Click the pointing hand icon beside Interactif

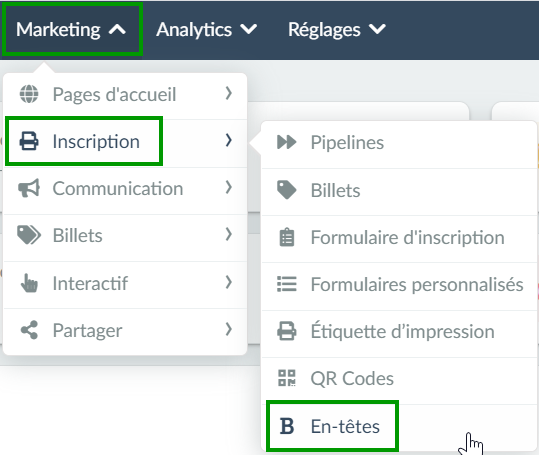(x=29, y=283)
